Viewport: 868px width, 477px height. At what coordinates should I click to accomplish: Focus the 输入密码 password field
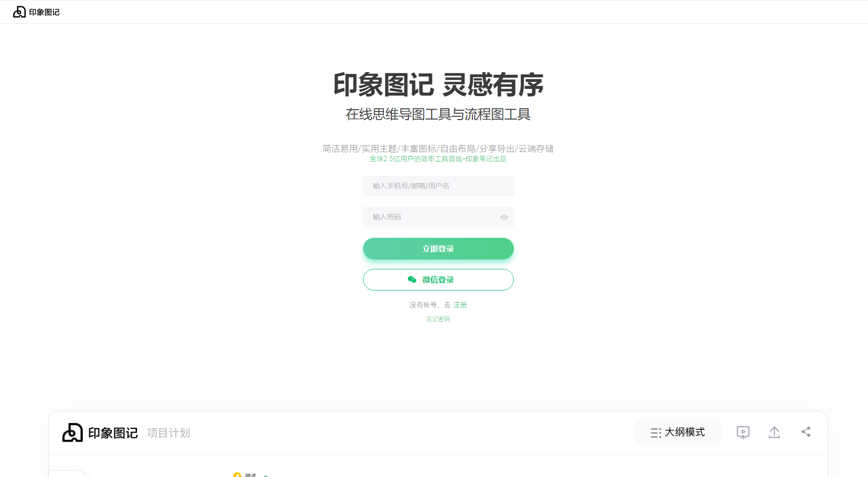(x=438, y=217)
